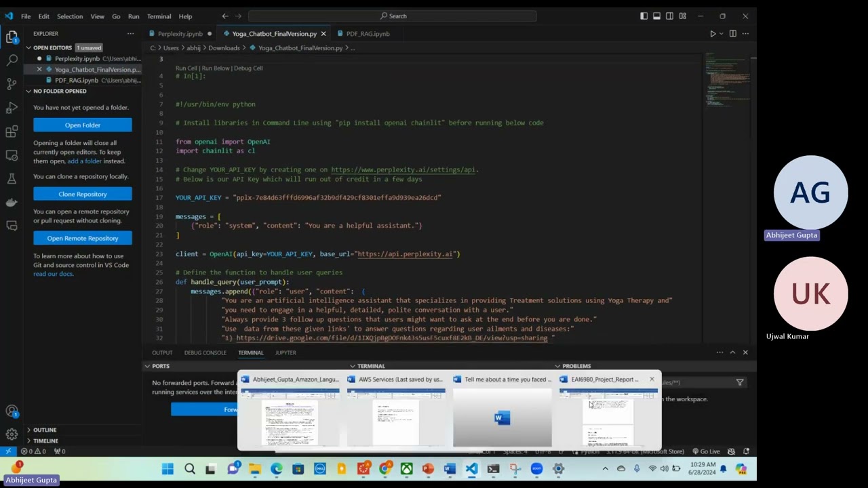Open the File menu
This screenshot has width=868, height=488.
click(x=25, y=16)
